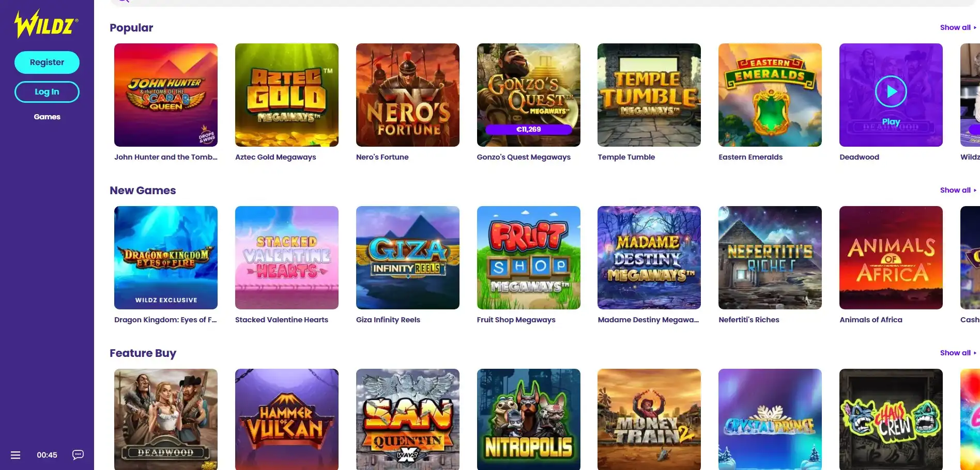Click the Register button
The image size is (980, 470).
tap(47, 62)
